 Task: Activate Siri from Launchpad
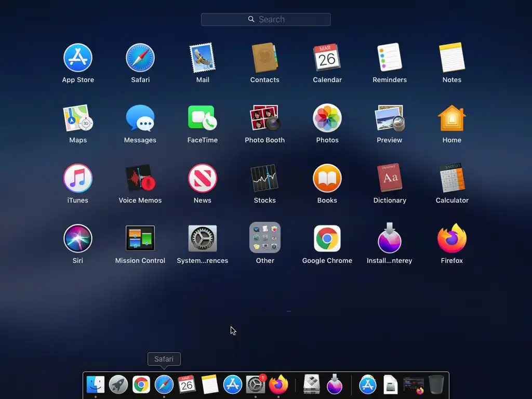click(x=78, y=238)
